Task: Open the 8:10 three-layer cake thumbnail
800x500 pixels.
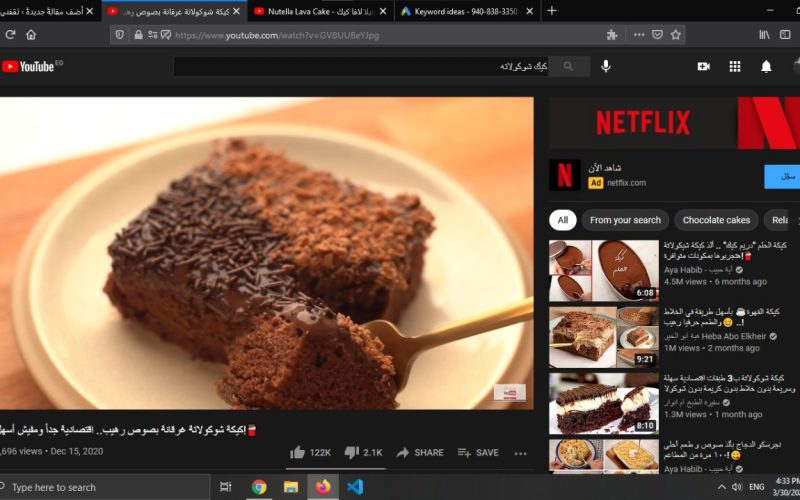Action: 604,404
